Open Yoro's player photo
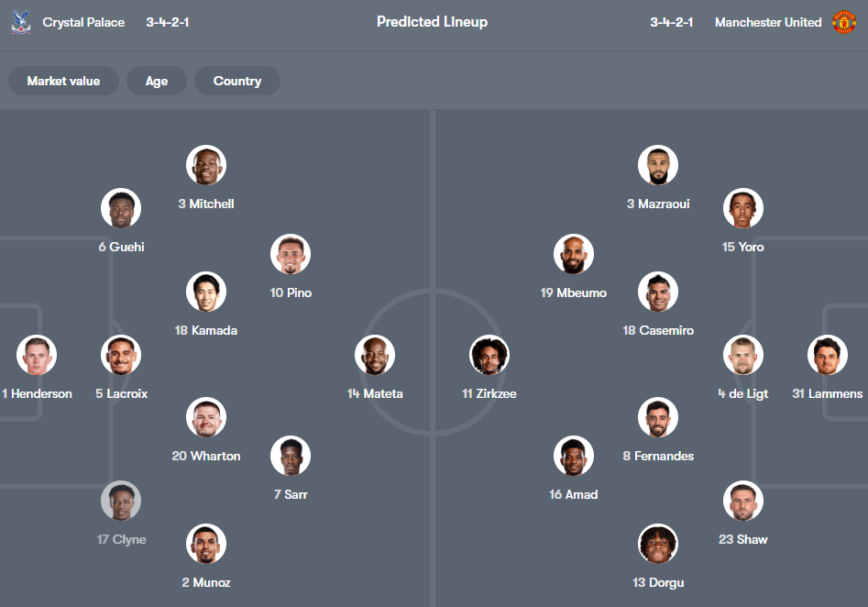The width and height of the screenshot is (868, 607). tap(742, 208)
